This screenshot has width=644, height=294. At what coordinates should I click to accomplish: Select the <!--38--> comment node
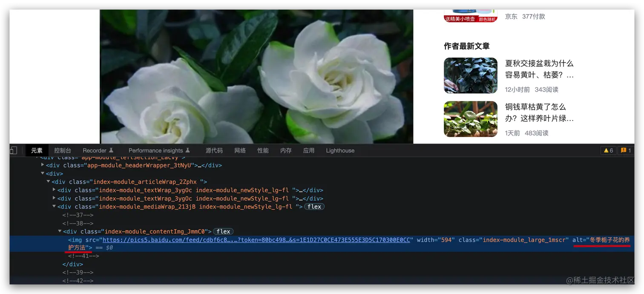click(78, 223)
